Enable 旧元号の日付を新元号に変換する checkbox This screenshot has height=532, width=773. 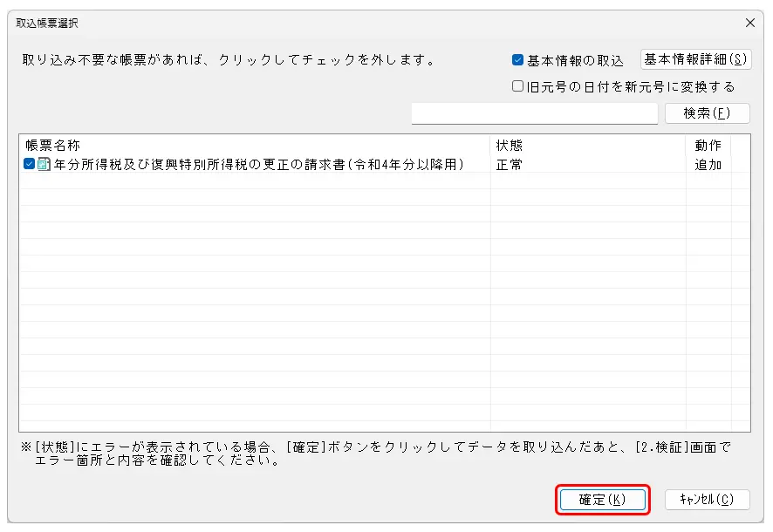518,86
